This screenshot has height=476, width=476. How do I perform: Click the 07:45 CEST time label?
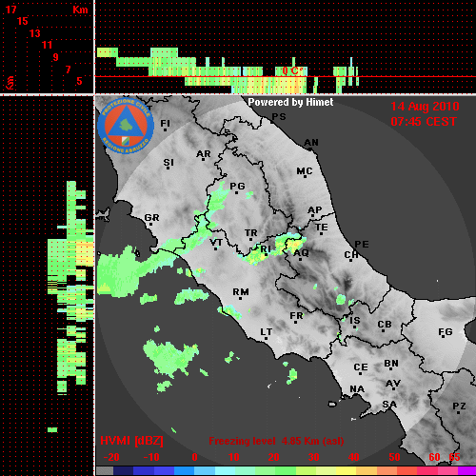[424, 122]
